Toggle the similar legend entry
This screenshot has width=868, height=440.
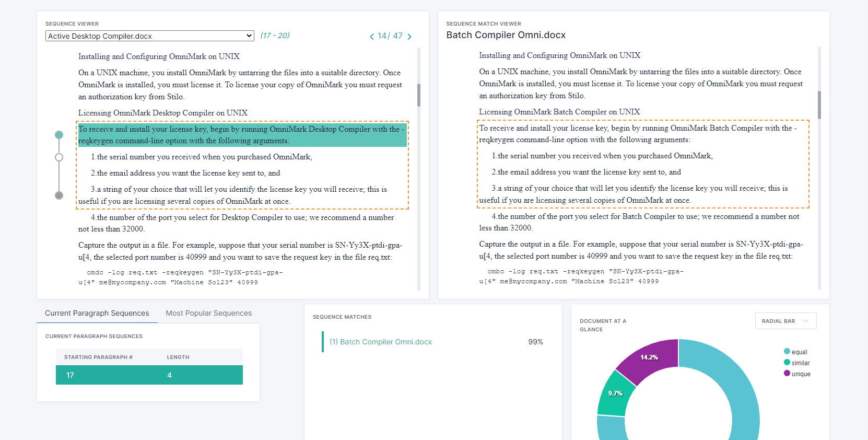(x=797, y=363)
